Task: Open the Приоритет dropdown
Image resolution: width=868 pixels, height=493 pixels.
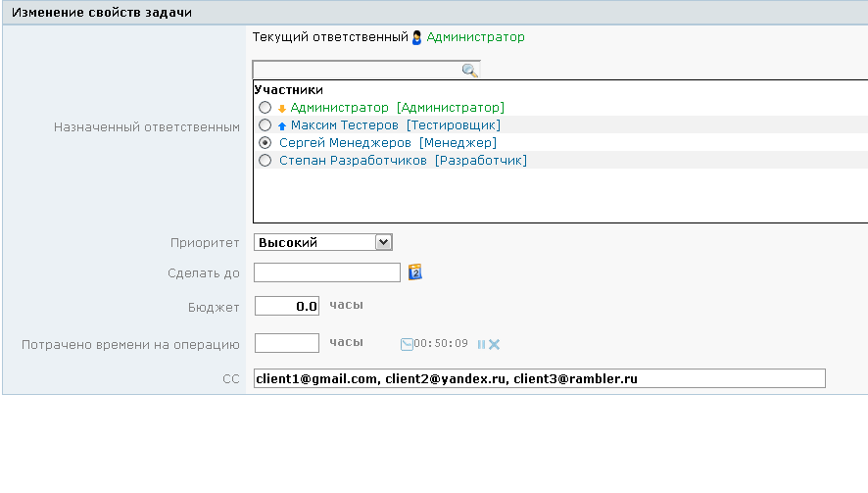Action: (x=322, y=242)
